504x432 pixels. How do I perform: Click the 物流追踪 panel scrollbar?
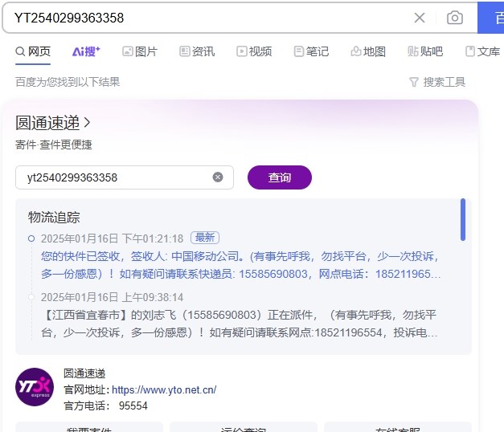point(463,219)
